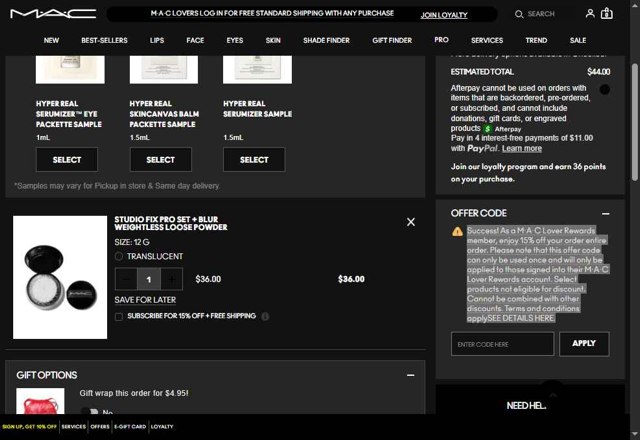Viewport: 640px width, 440px height.
Task: Open the PRO menu
Action: coord(441,40)
